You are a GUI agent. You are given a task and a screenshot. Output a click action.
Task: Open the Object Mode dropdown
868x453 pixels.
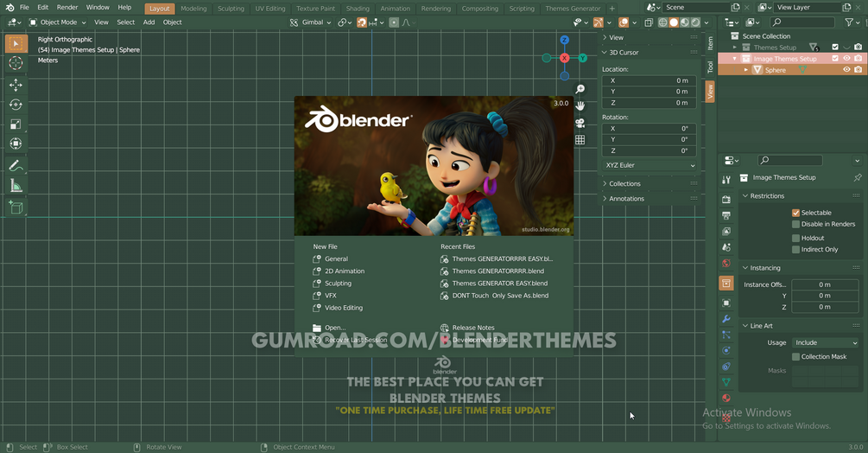click(58, 22)
